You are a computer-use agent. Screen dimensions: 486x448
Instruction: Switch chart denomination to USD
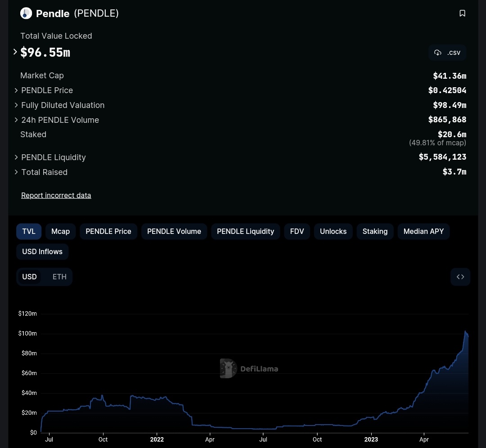(x=29, y=277)
